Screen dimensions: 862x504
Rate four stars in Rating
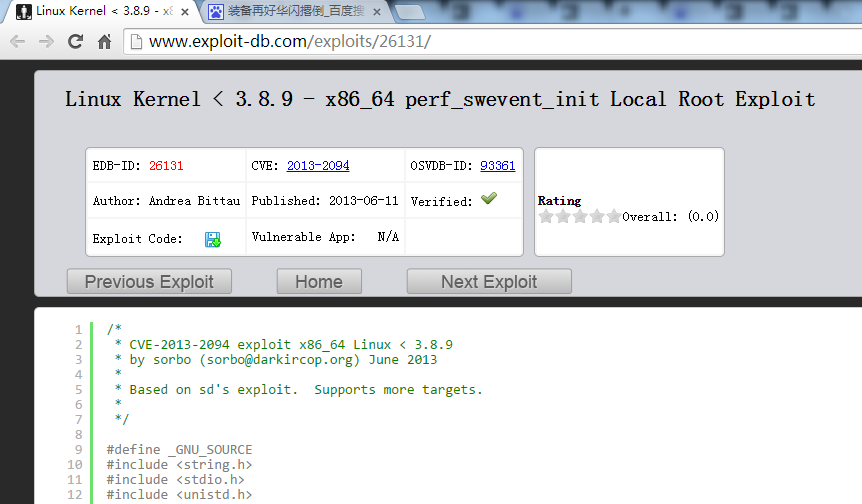597,216
